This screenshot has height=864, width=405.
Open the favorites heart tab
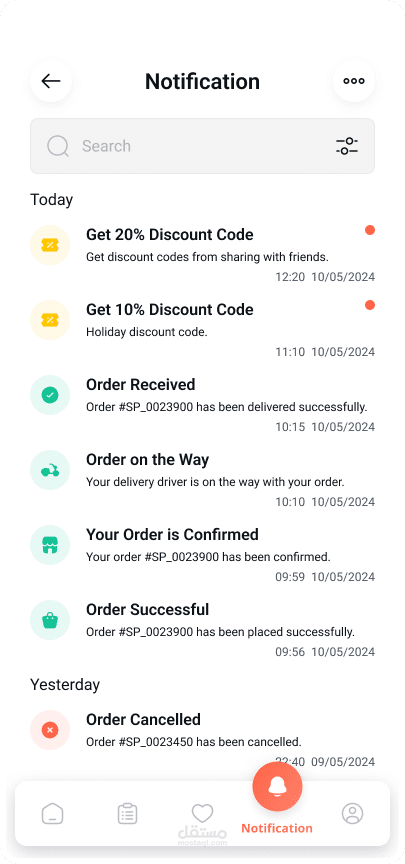[x=202, y=812]
